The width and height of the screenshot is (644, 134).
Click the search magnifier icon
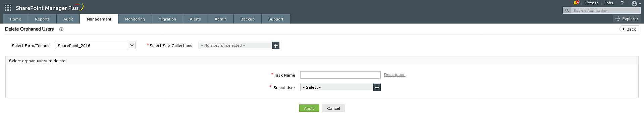click(x=567, y=10)
